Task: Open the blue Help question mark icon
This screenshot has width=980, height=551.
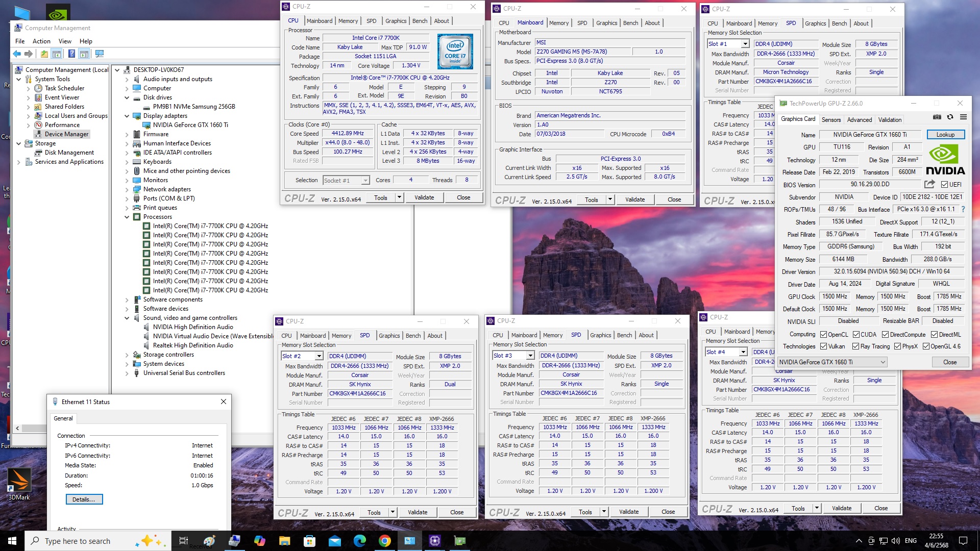Action: coord(71,54)
